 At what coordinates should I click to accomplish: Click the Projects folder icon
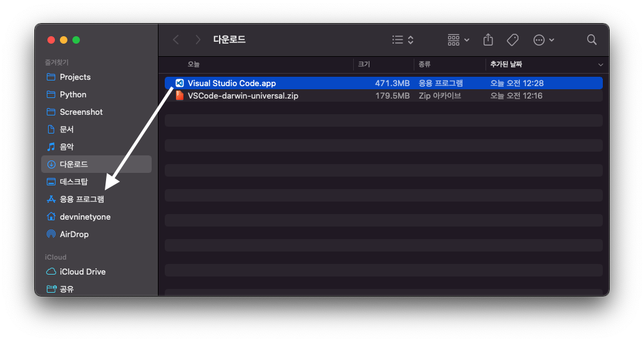51,77
